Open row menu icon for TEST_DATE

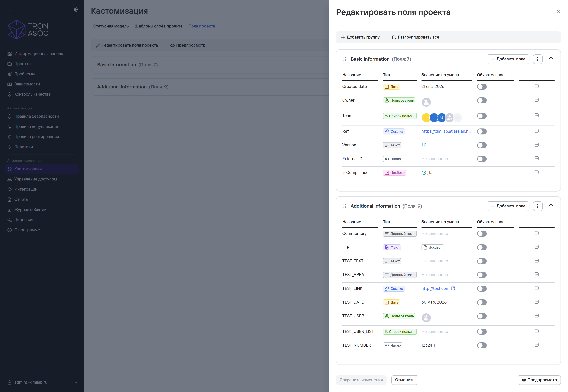[x=537, y=302]
